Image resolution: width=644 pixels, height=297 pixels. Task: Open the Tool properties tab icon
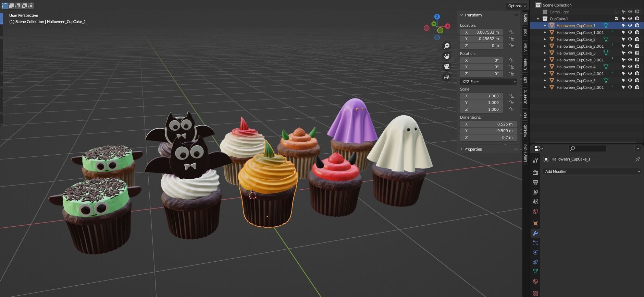coord(535,160)
